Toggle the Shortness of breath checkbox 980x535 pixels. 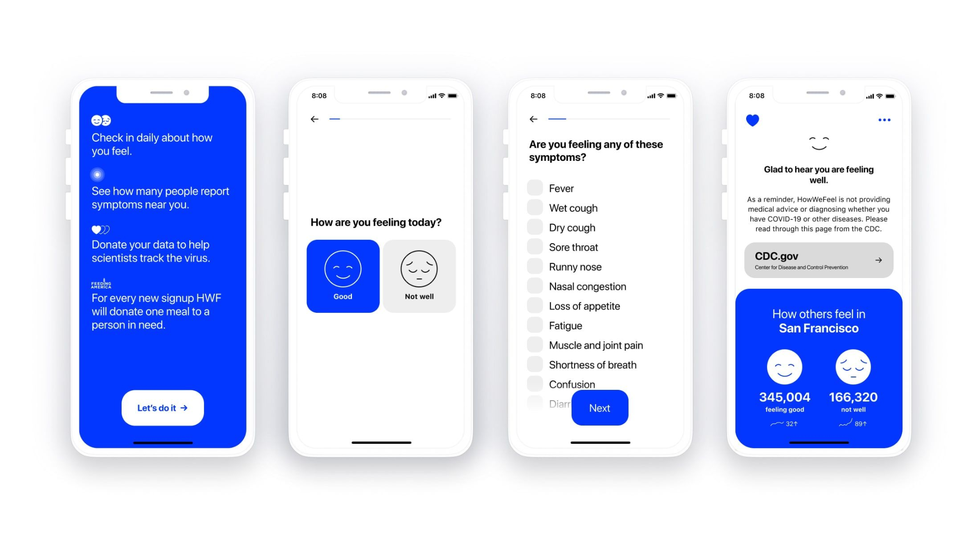tap(531, 364)
